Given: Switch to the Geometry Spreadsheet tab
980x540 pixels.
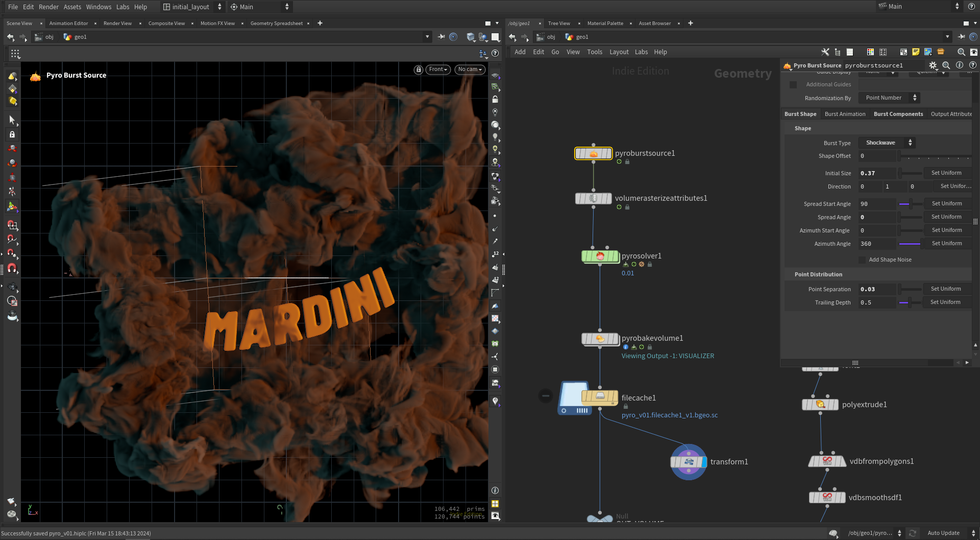Looking at the screenshot, I should [277, 24].
